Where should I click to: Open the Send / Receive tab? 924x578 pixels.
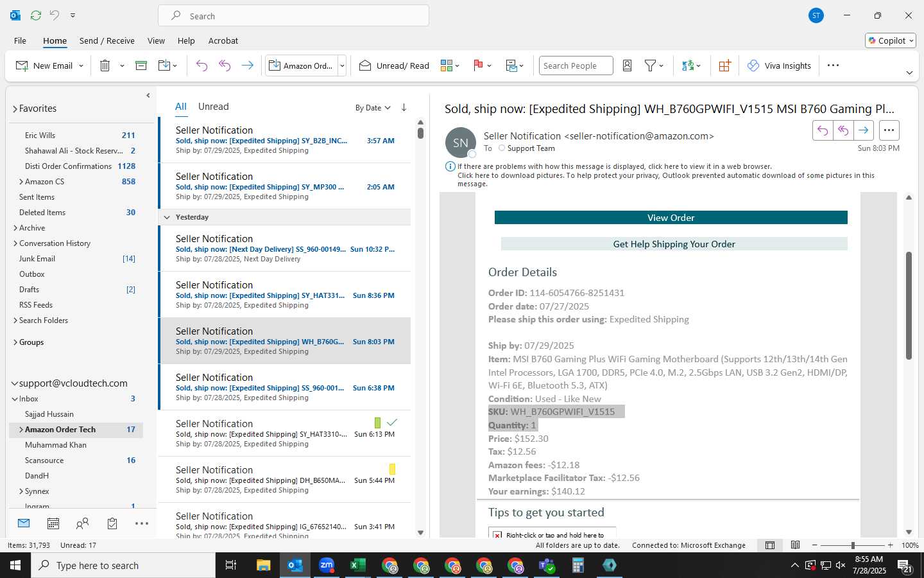click(x=107, y=40)
